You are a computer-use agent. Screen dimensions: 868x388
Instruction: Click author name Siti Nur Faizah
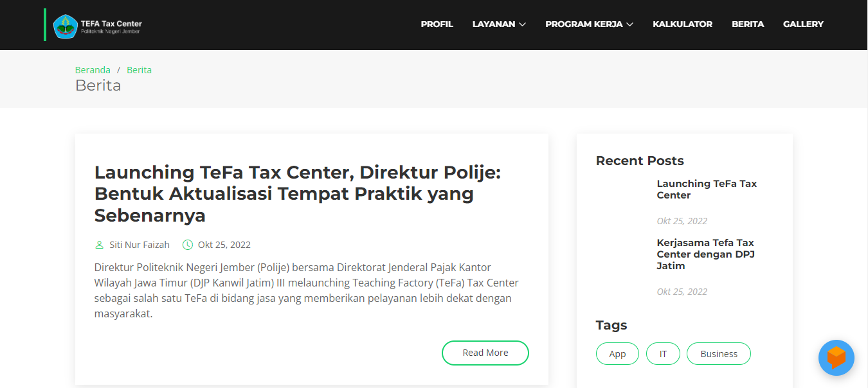[140, 245]
